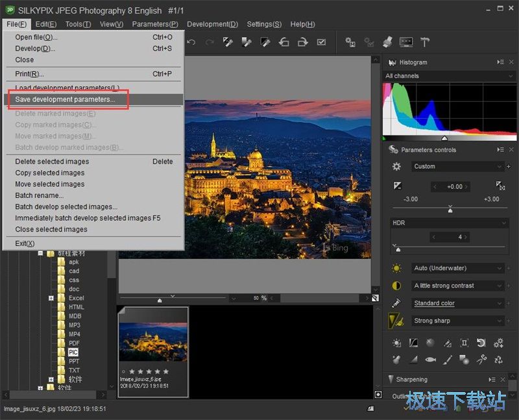
Task: Set first rating star on thumbnail
Action: coord(132,371)
